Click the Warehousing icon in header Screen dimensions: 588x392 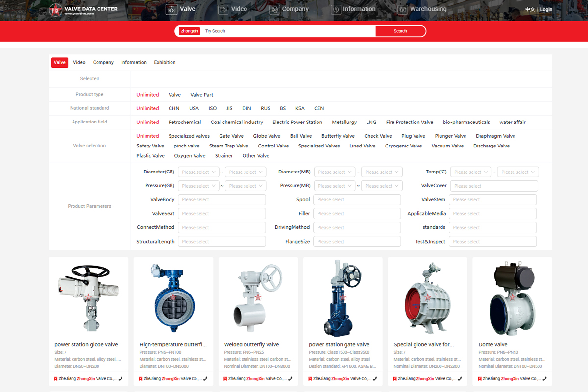click(x=402, y=9)
